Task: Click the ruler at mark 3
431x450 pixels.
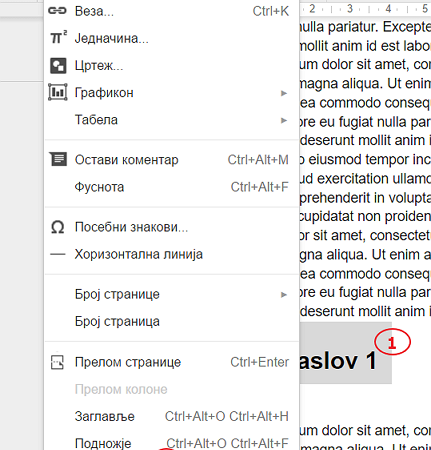Action: 350,8
